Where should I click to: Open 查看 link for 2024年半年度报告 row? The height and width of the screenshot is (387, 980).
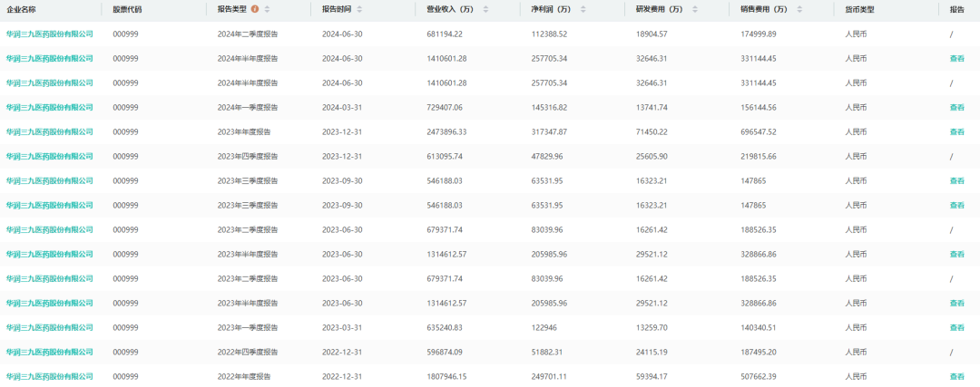point(957,59)
